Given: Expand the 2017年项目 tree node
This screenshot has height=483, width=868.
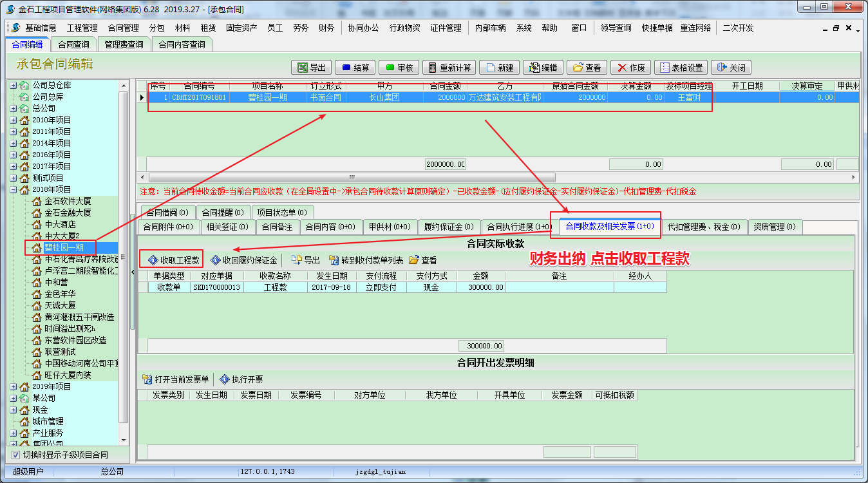Looking at the screenshot, I should pyautogui.click(x=14, y=166).
